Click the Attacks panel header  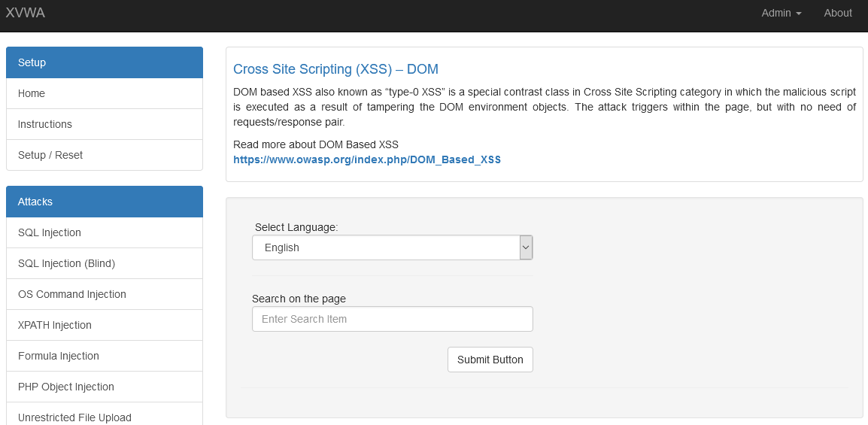point(105,202)
